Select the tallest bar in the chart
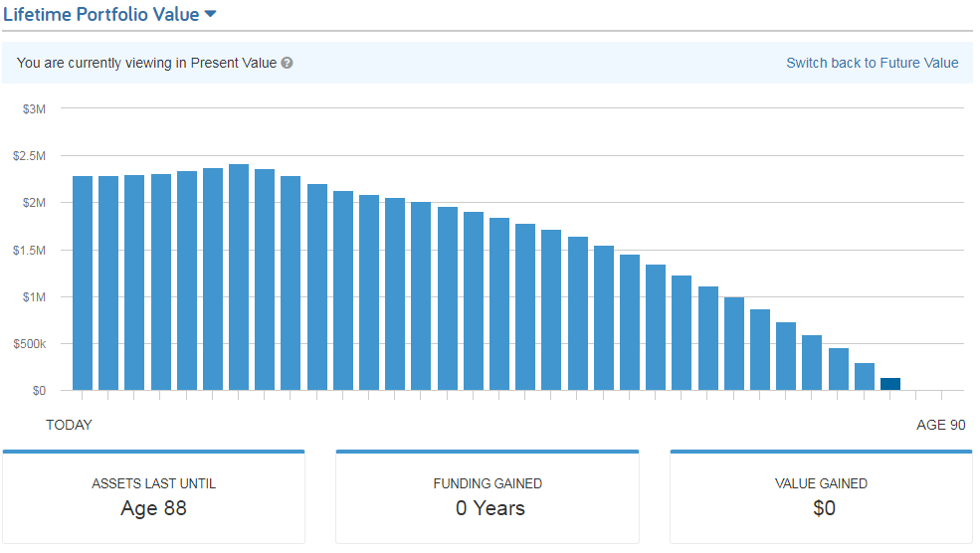This screenshot has width=980, height=553. pyautogui.click(x=239, y=276)
